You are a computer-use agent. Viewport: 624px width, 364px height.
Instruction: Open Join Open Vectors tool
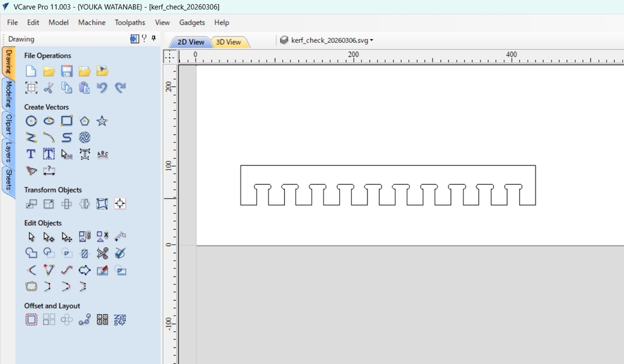(x=31, y=286)
